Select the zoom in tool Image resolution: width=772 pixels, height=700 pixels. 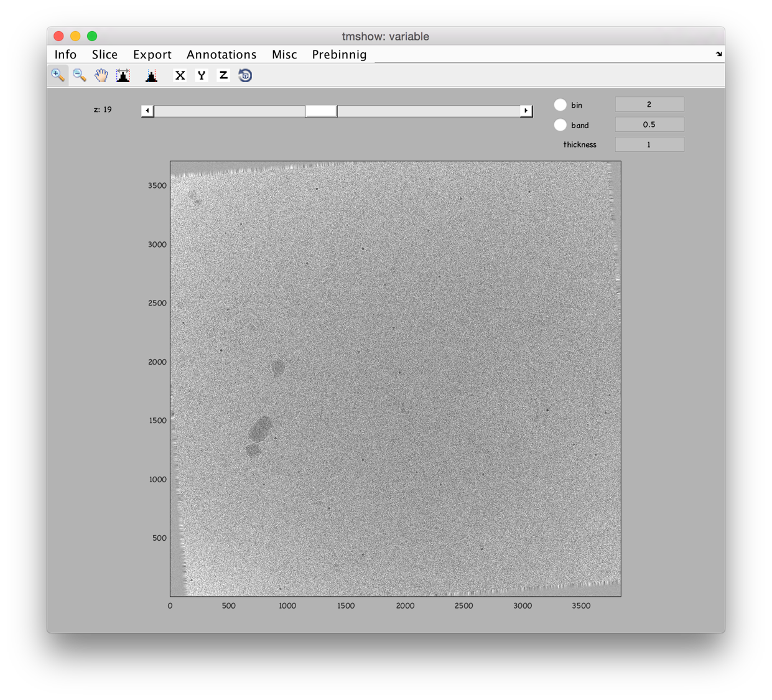click(x=58, y=75)
